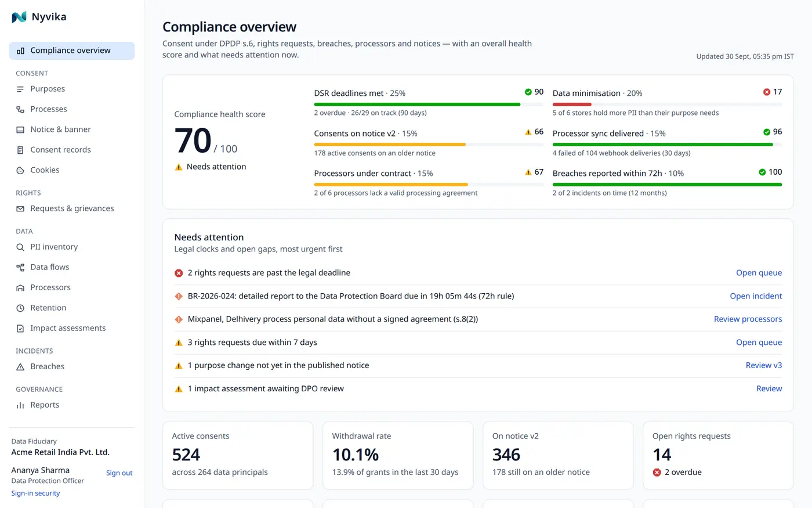Click "Ananya Sharma" user name

(x=40, y=470)
